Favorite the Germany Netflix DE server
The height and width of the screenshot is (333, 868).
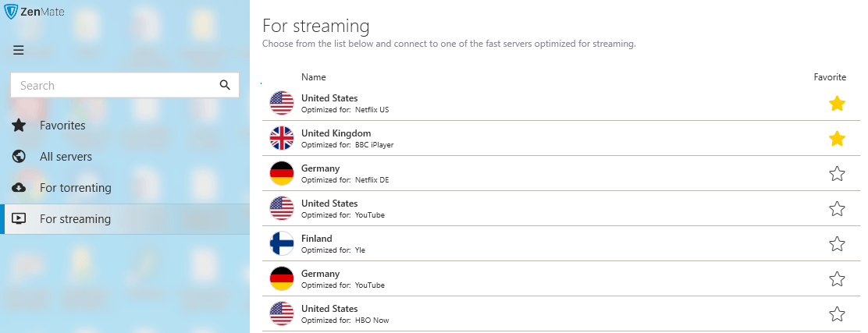point(837,174)
